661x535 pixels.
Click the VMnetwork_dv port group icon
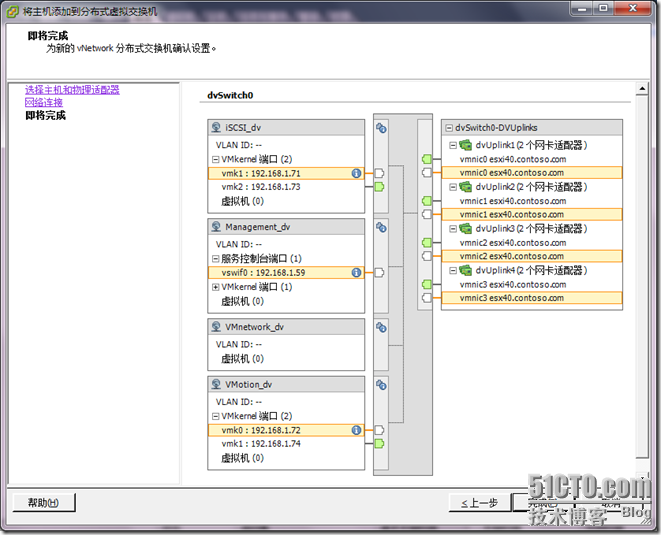[x=216, y=327]
